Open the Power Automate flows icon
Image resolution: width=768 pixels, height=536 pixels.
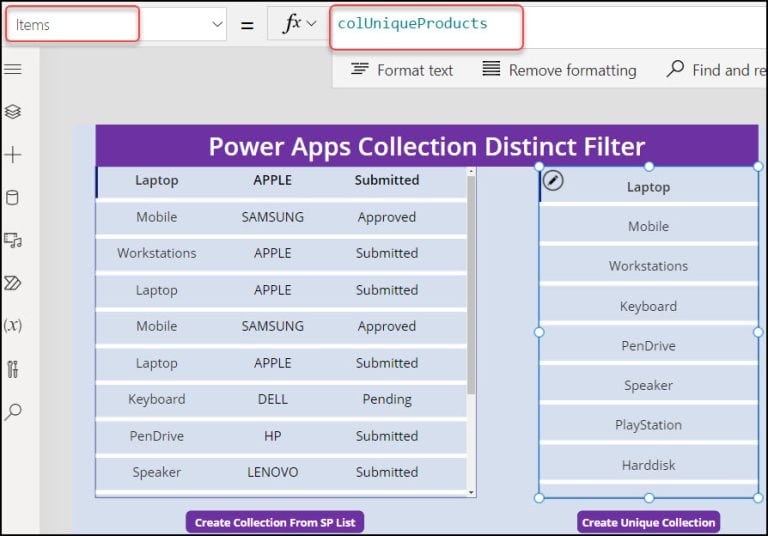[13, 283]
